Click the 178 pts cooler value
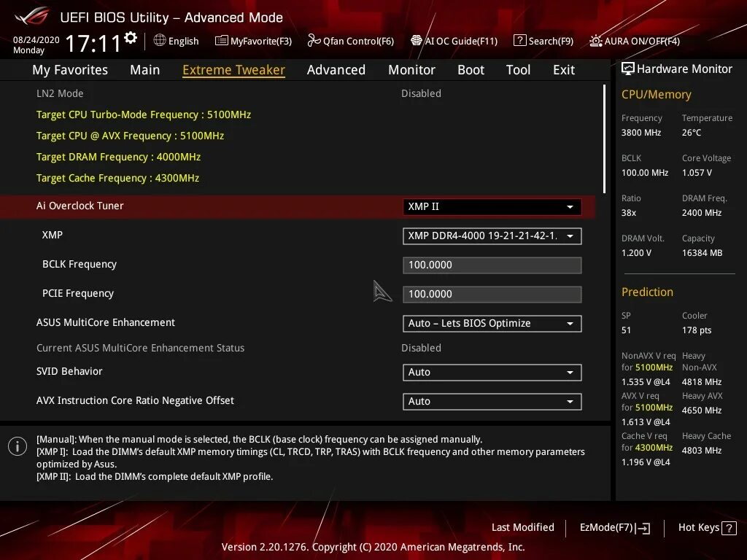 pos(697,330)
